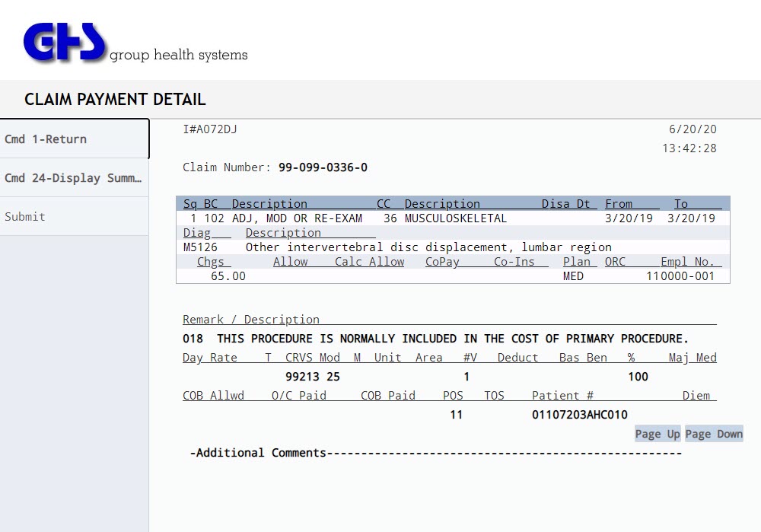Click the group health systems text

tap(179, 55)
